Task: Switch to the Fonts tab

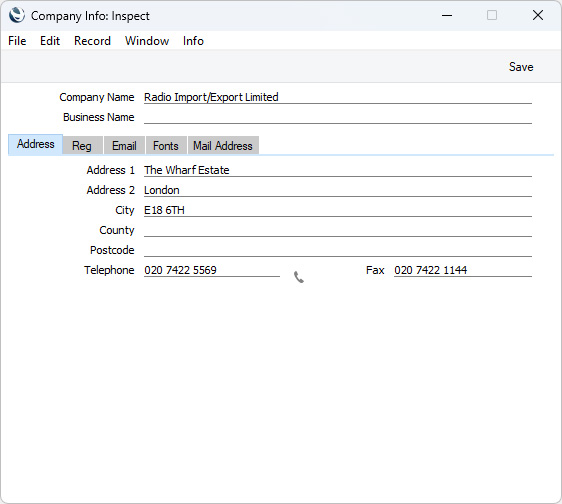Action: pos(166,146)
